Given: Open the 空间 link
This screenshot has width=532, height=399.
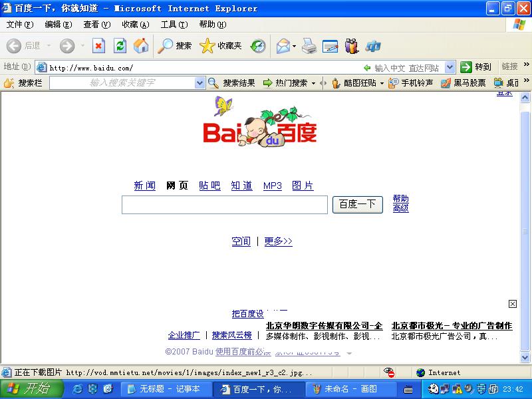Looking at the screenshot, I should point(241,241).
